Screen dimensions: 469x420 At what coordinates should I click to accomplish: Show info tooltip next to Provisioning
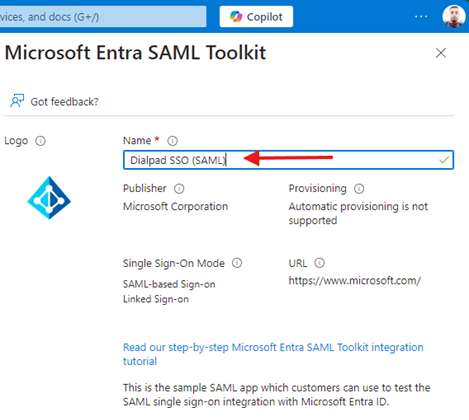pyautogui.click(x=359, y=189)
